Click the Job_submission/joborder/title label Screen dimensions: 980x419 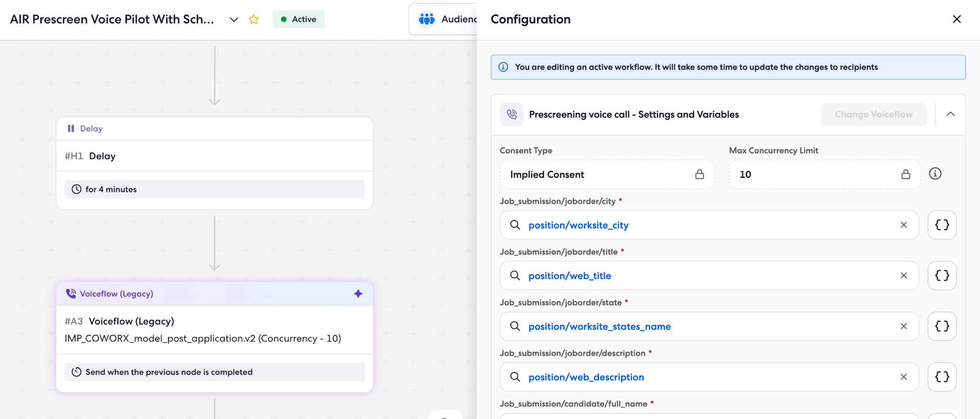coord(559,252)
